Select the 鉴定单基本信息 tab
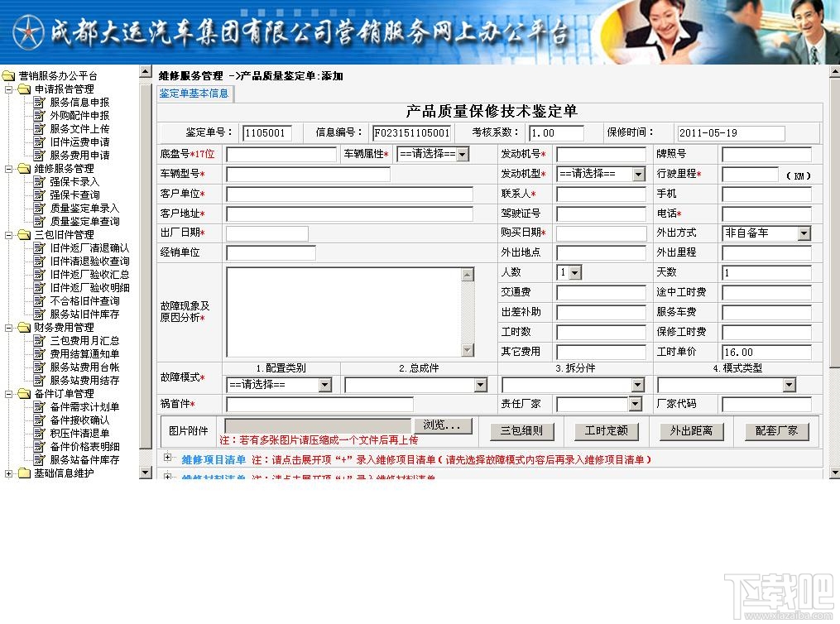Image resolution: width=840 pixels, height=624 pixels. (x=194, y=94)
